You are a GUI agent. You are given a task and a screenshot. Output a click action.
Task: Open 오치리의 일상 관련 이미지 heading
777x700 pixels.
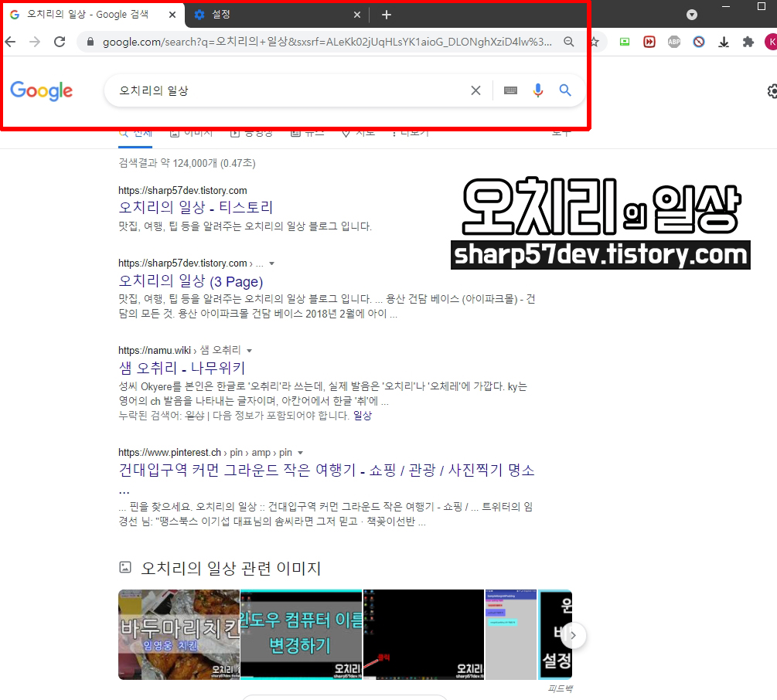tap(231, 569)
